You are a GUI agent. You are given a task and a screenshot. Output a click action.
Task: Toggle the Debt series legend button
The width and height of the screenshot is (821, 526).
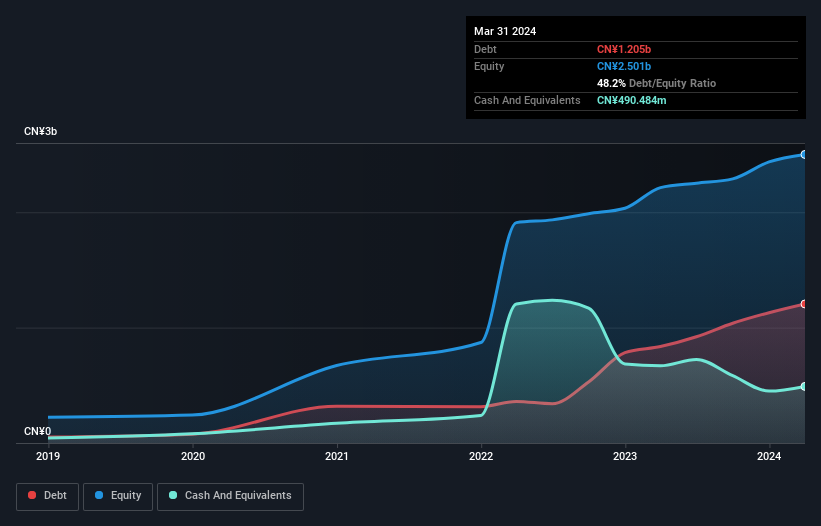pyautogui.click(x=48, y=496)
